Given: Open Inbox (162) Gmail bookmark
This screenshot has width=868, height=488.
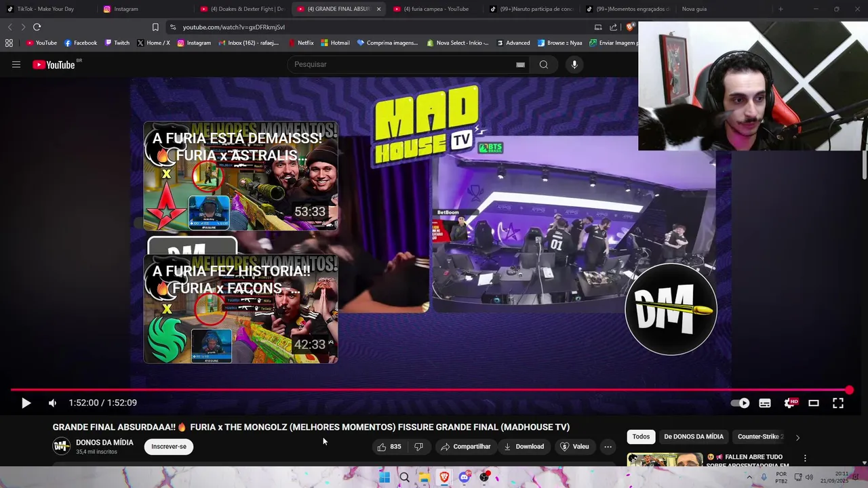Looking at the screenshot, I should pos(248,43).
